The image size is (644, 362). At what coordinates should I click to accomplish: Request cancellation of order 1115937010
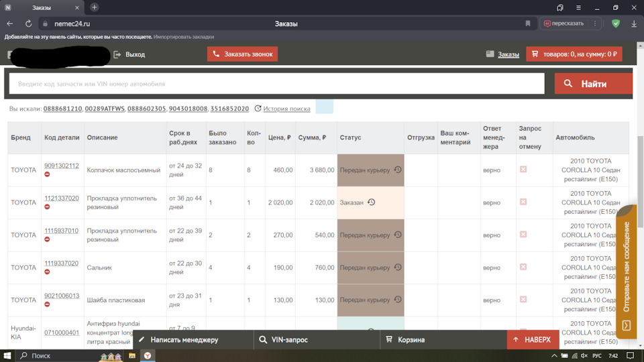click(523, 235)
